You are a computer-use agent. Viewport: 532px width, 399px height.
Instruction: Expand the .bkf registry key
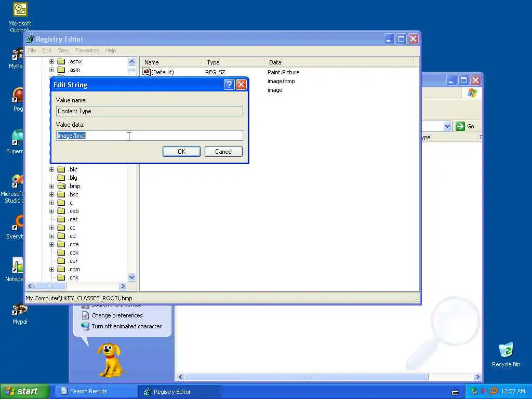tap(51, 169)
